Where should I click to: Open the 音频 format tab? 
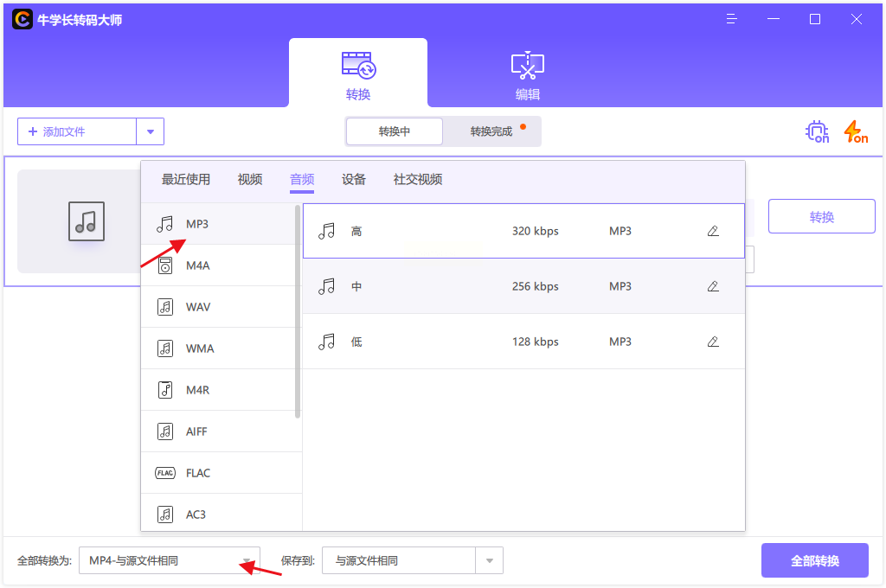pyautogui.click(x=302, y=180)
